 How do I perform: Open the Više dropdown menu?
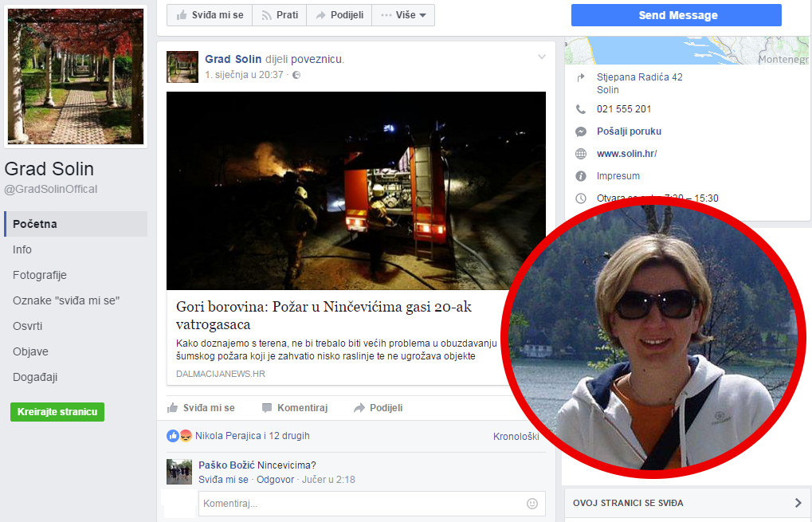[x=403, y=15]
